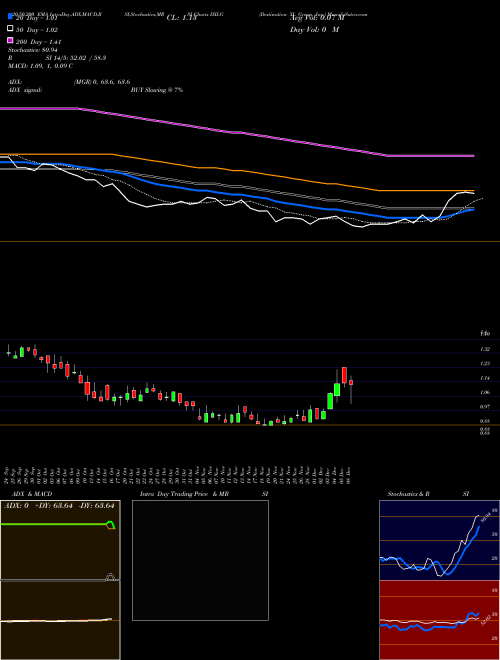Click the magenta 200-day moving average line

click(236, 132)
